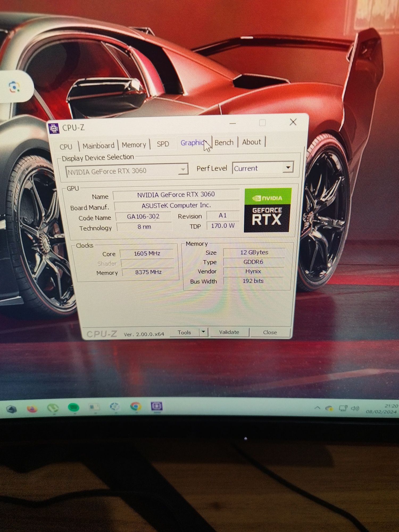Click the CPU-Z app icon in title bar
This screenshot has height=532, width=399.
[x=54, y=128]
